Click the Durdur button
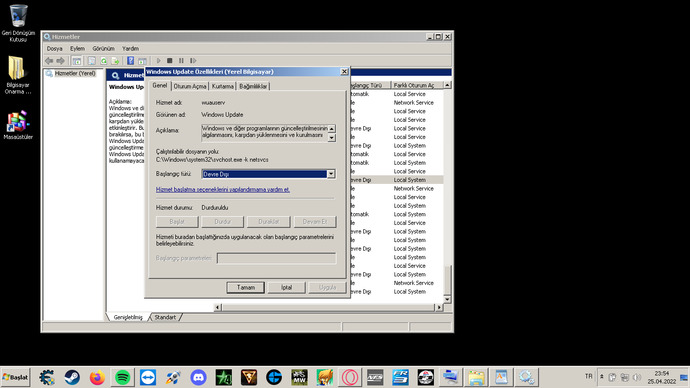This screenshot has height=388, width=690. point(223,222)
